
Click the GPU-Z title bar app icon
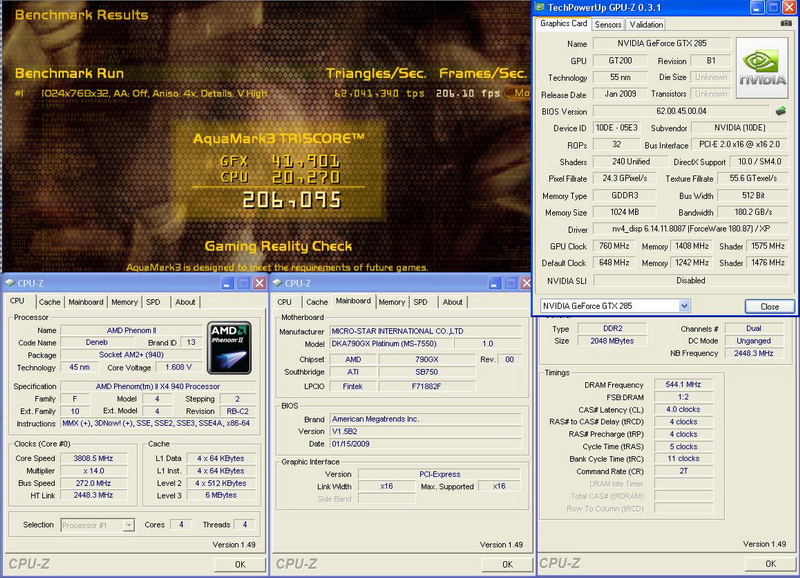click(x=540, y=7)
